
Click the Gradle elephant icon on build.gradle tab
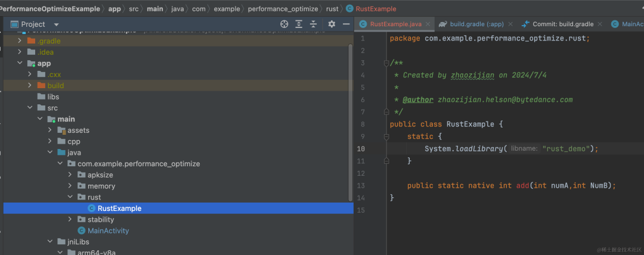pyautogui.click(x=442, y=24)
